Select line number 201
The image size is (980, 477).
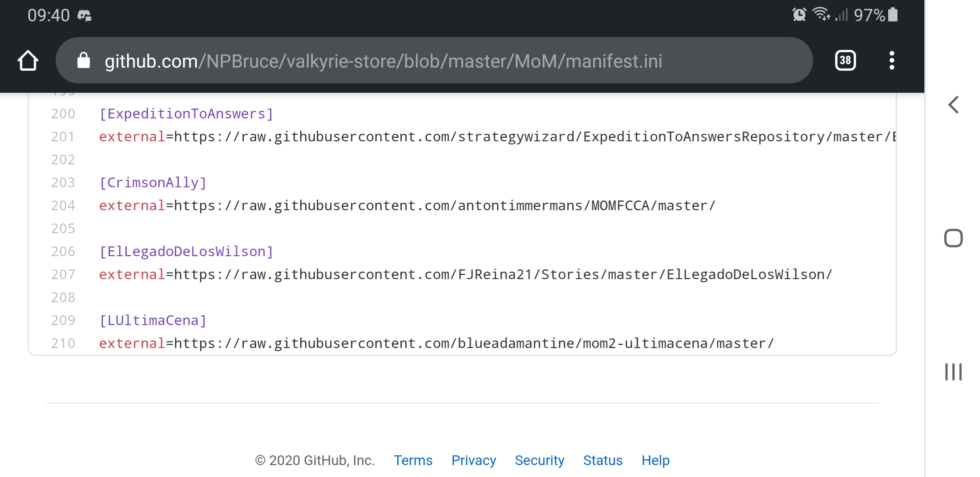click(63, 136)
